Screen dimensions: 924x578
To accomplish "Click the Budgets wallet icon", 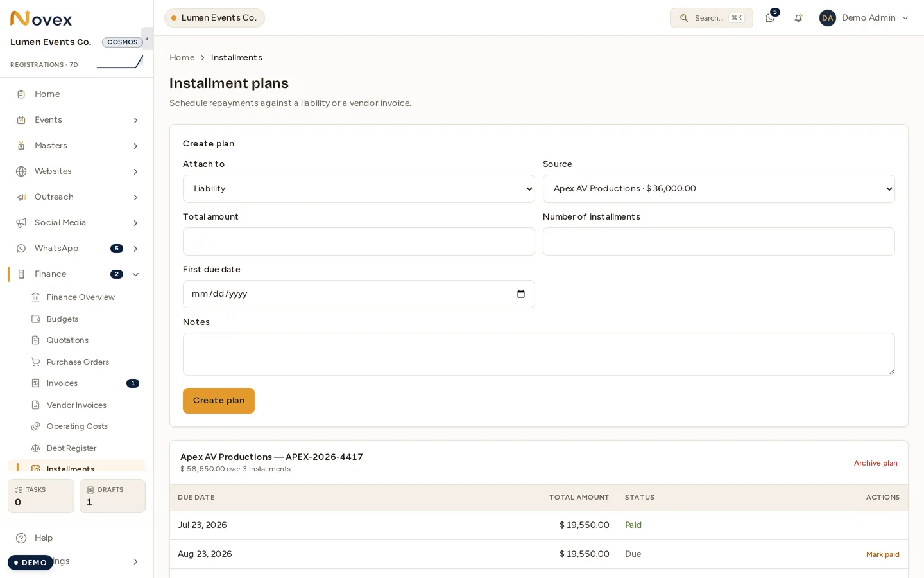I will click(x=36, y=319).
